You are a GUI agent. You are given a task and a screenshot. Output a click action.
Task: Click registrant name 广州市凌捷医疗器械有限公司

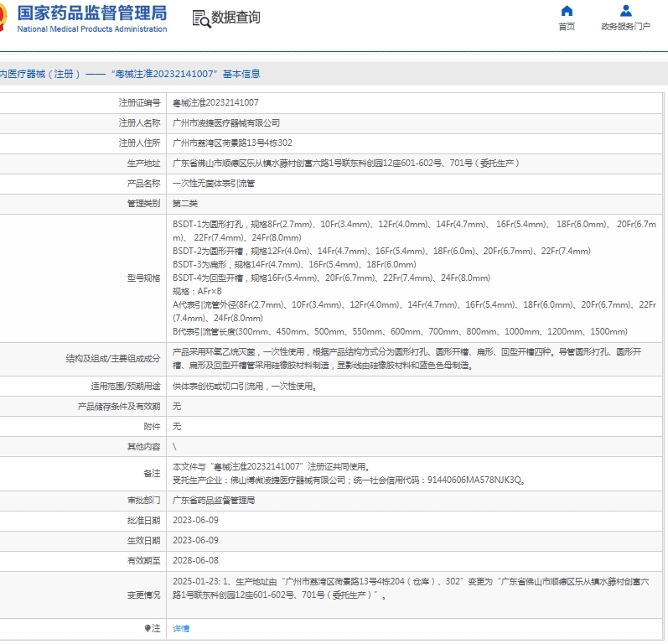(x=226, y=123)
